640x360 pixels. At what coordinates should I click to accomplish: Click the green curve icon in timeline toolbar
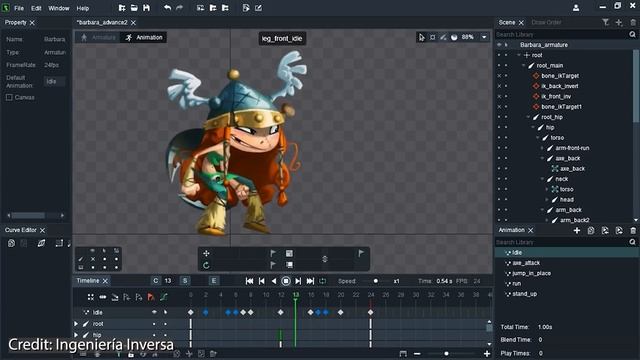point(164,297)
